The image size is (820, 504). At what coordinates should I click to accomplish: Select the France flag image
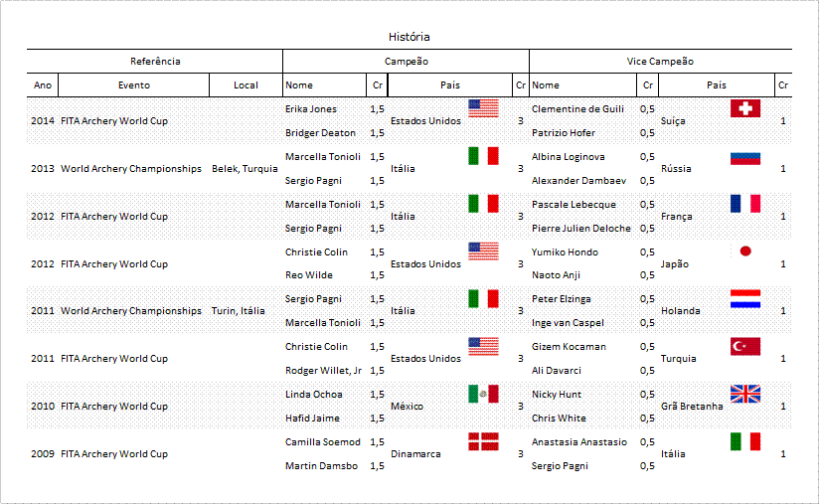click(744, 204)
